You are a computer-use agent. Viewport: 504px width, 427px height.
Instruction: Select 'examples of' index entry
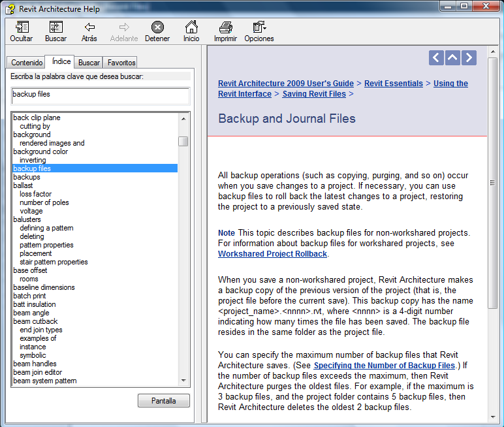coord(38,338)
